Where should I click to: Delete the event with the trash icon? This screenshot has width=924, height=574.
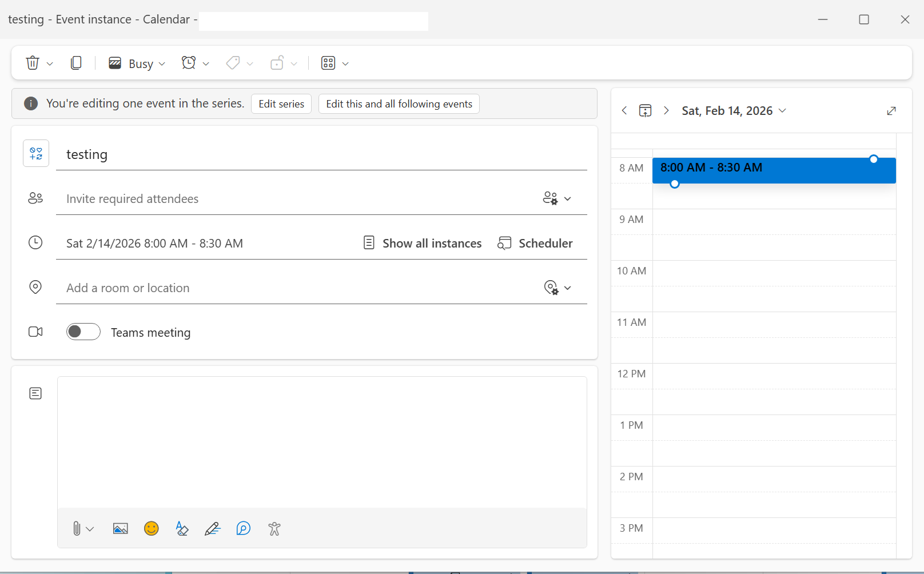pyautogui.click(x=33, y=63)
